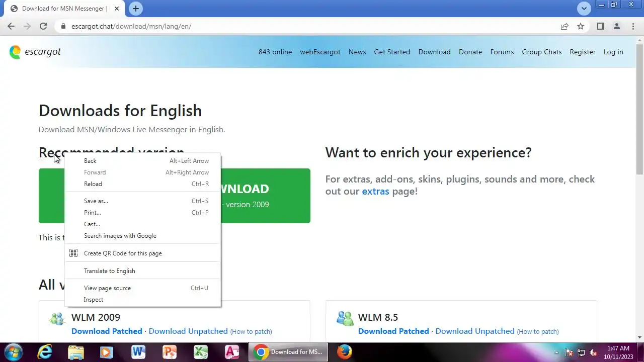Click the taskbar clock showing 1:47 AM
Viewport: 644px width, 362px height.
618,352
